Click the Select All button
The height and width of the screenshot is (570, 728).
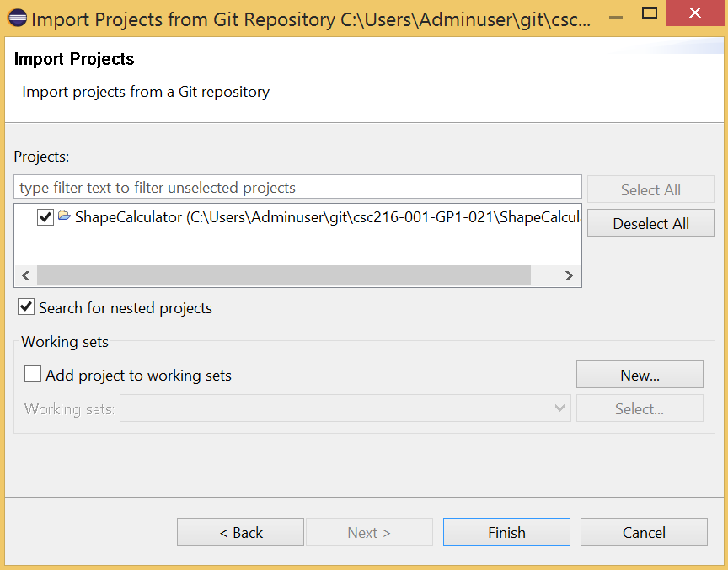[650, 189]
